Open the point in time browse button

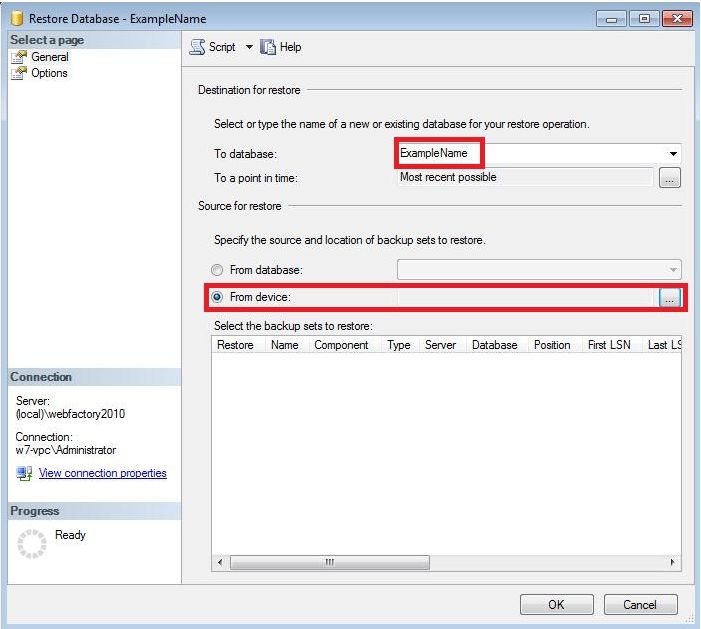tap(669, 178)
